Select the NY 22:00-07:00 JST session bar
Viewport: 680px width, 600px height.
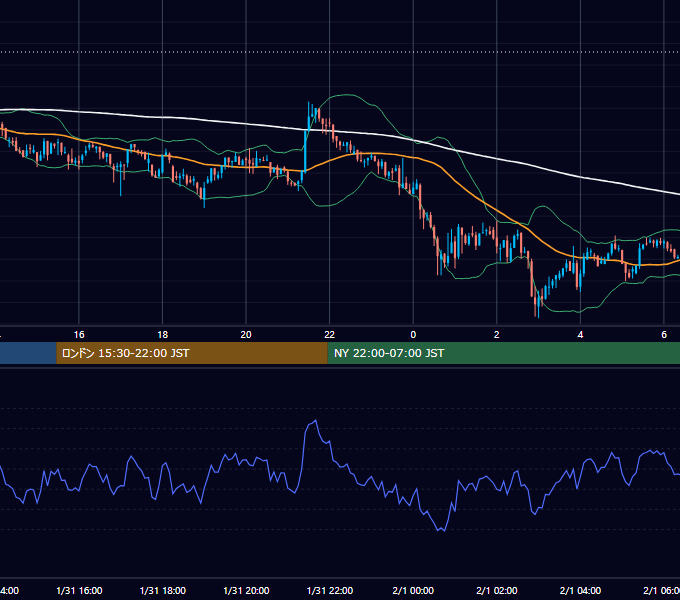point(503,353)
